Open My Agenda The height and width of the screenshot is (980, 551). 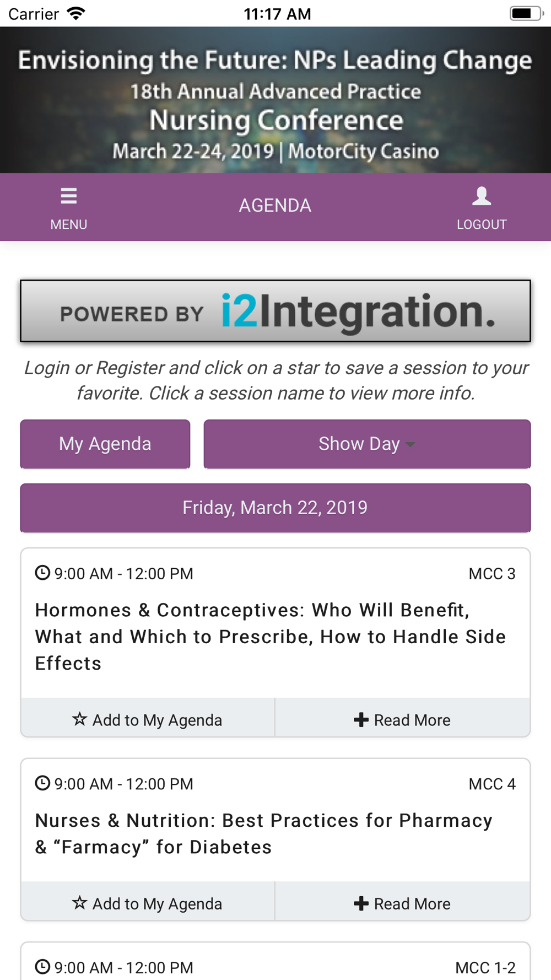105,444
